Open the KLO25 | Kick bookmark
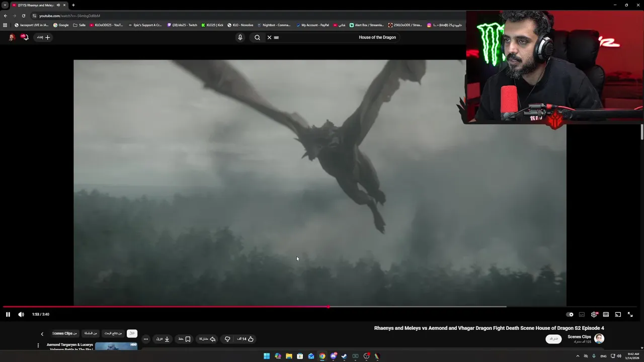 [x=212, y=25]
